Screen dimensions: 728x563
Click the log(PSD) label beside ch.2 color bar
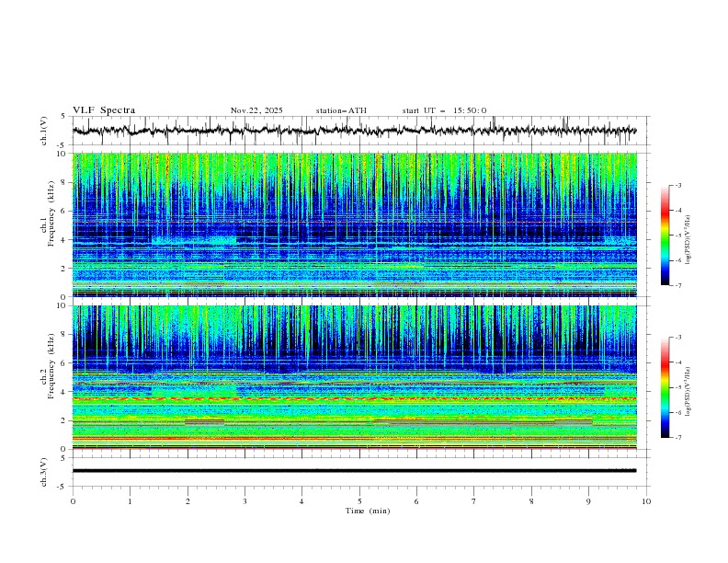click(688, 392)
